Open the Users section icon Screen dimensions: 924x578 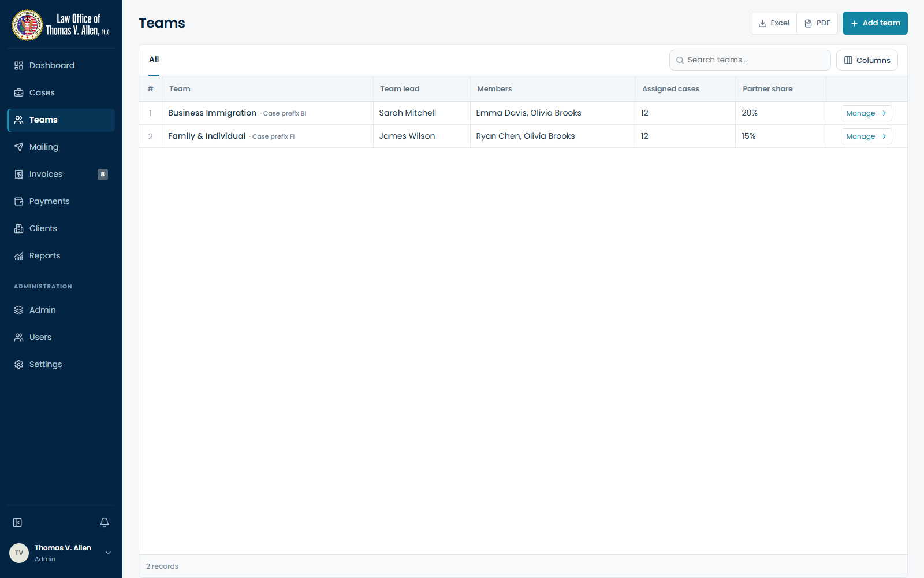coord(18,337)
